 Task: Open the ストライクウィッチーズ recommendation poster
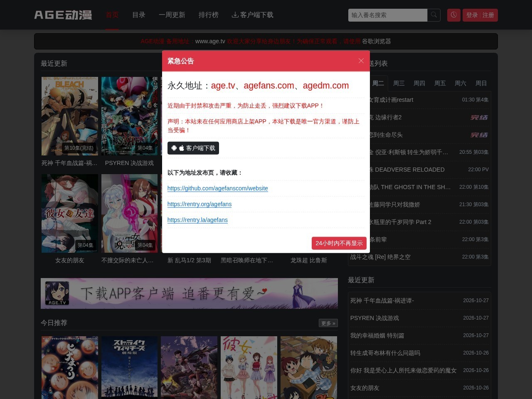[x=130, y=367]
